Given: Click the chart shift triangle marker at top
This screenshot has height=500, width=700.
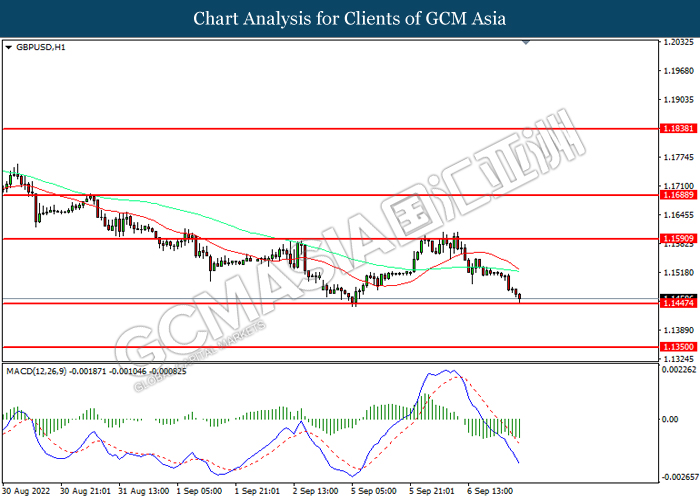Looking at the screenshot, I should 526,42.
